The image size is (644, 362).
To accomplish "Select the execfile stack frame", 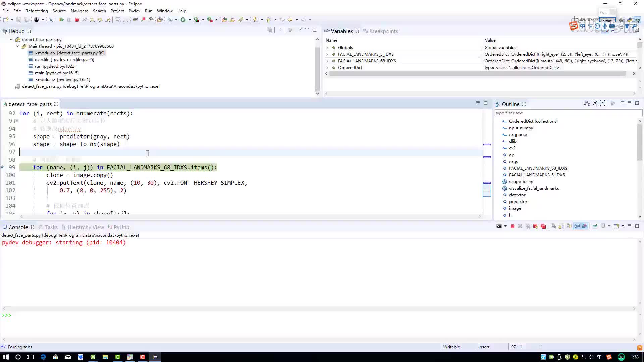I will pos(64,60).
